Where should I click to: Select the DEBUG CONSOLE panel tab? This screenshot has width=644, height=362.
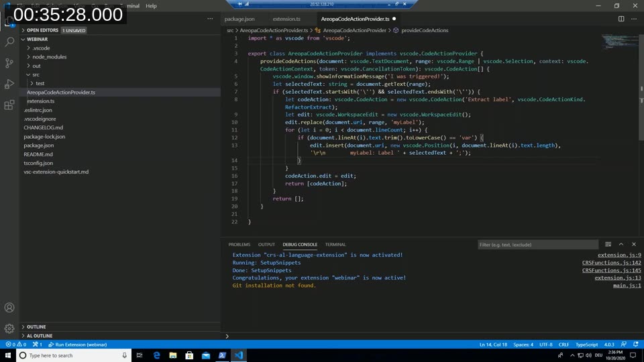[300, 245]
